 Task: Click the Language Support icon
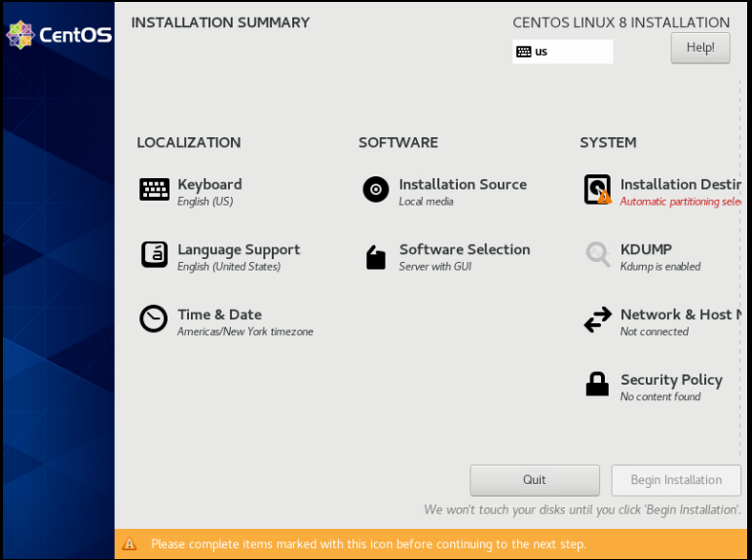(154, 254)
